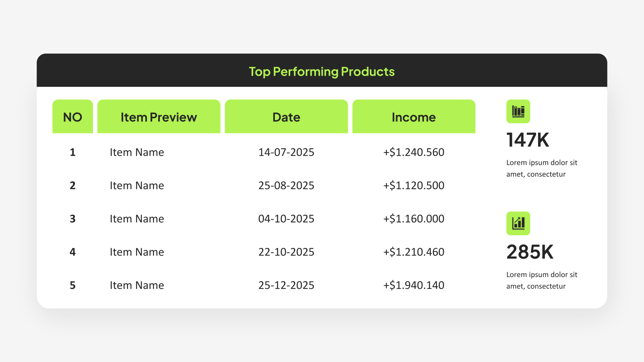This screenshot has width=644, height=362.
Task: Select the Date column header
Action: tap(286, 116)
